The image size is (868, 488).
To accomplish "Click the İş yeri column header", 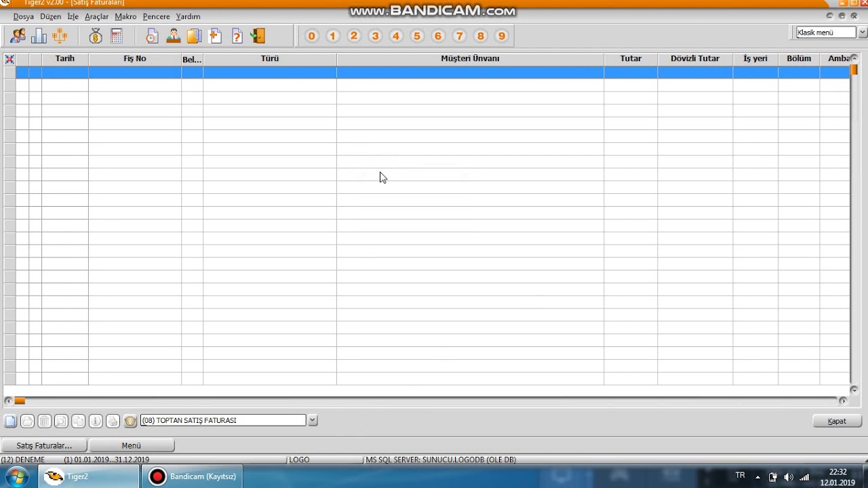I will 755,59.
